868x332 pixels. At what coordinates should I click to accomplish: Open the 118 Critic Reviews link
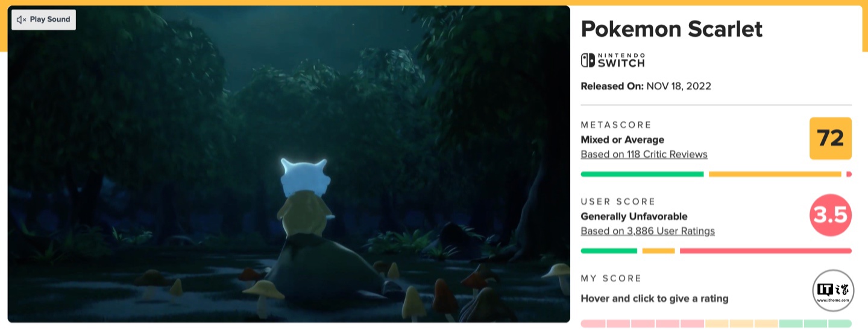644,155
